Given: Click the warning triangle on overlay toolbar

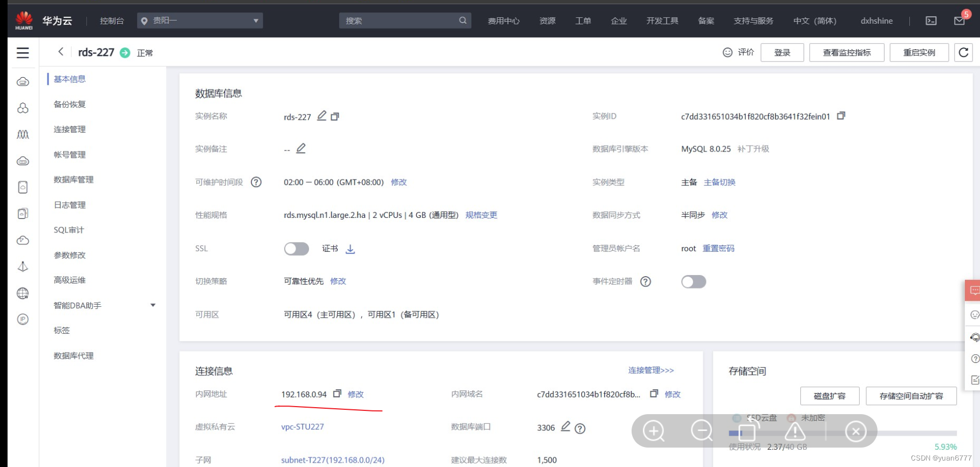Looking at the screenshot, I should coord(795,431).
